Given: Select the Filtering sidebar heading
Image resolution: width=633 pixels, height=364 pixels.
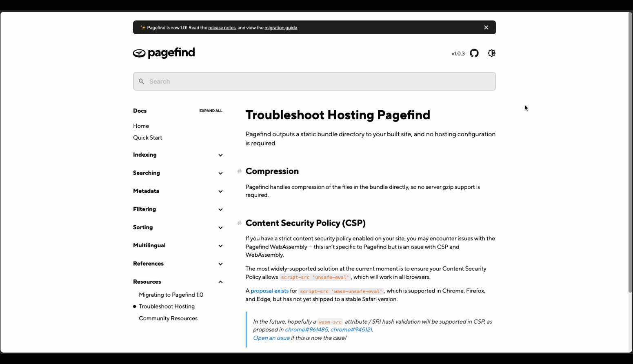Looking at the screenshot, I should coord(144,209).
